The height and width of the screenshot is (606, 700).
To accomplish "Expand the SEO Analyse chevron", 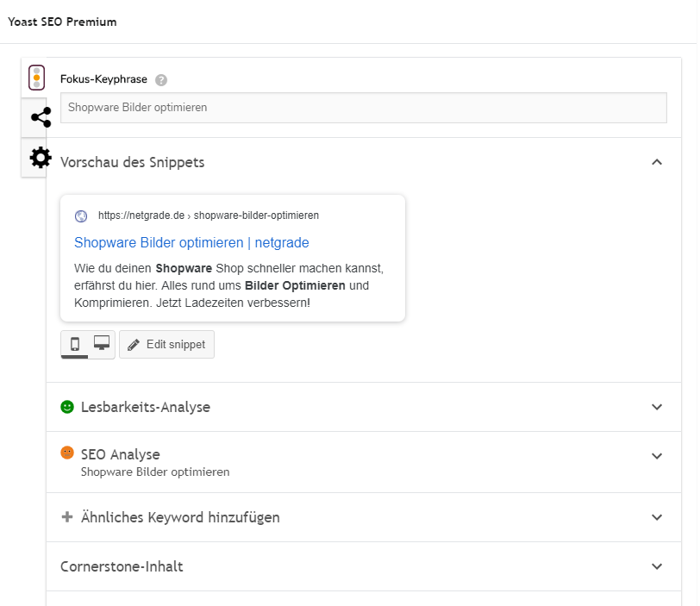I will (x=657, y=456).
